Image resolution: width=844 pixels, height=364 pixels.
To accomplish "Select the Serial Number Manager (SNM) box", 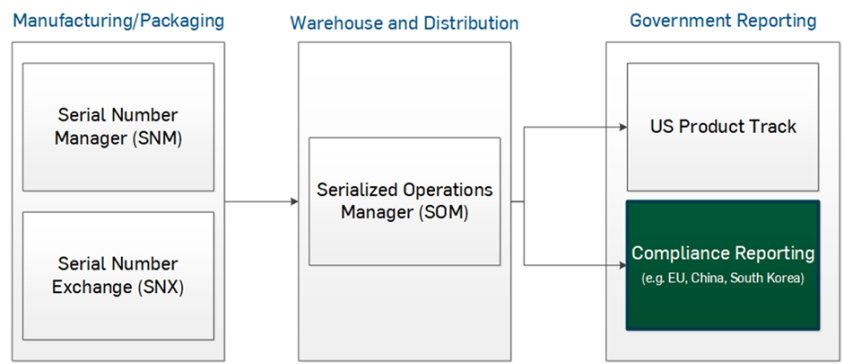I will (x=118, y=127).
